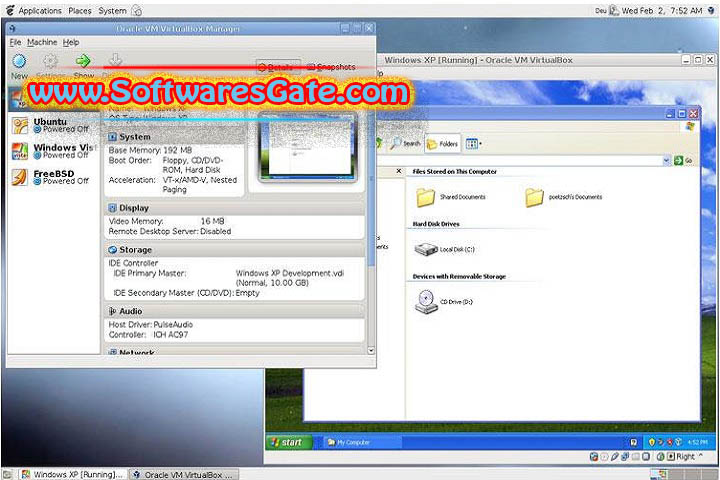Click Devices with Removable Storage heading
This screenshot has height=480, width=720.
[x=459, y=277]
